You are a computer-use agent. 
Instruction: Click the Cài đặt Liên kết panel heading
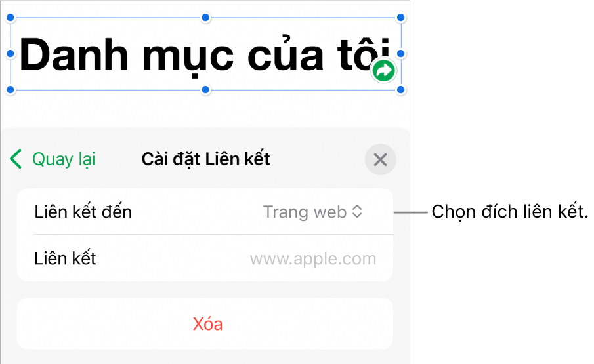[206, 159]
